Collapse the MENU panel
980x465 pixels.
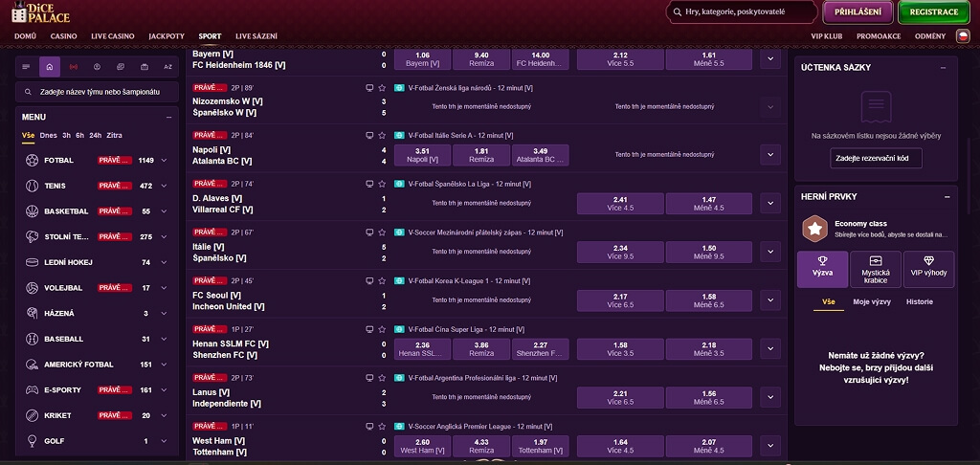coord(168,117)
